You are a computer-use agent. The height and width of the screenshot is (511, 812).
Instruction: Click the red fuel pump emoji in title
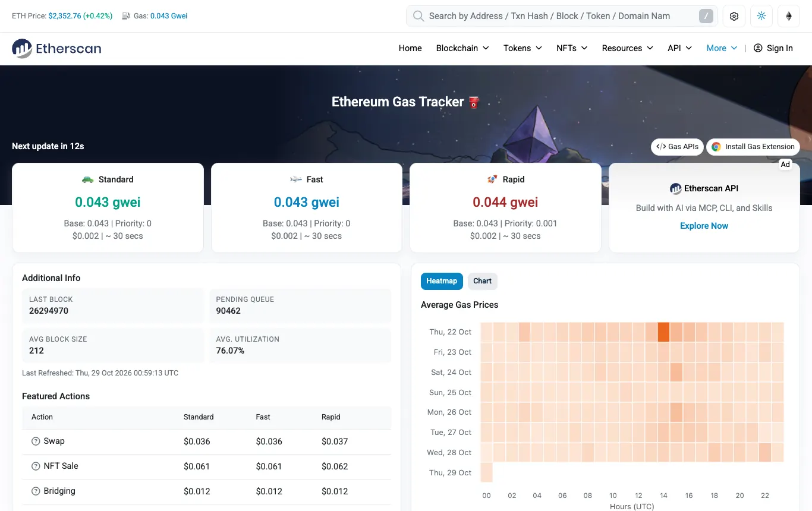click(474, 102)
